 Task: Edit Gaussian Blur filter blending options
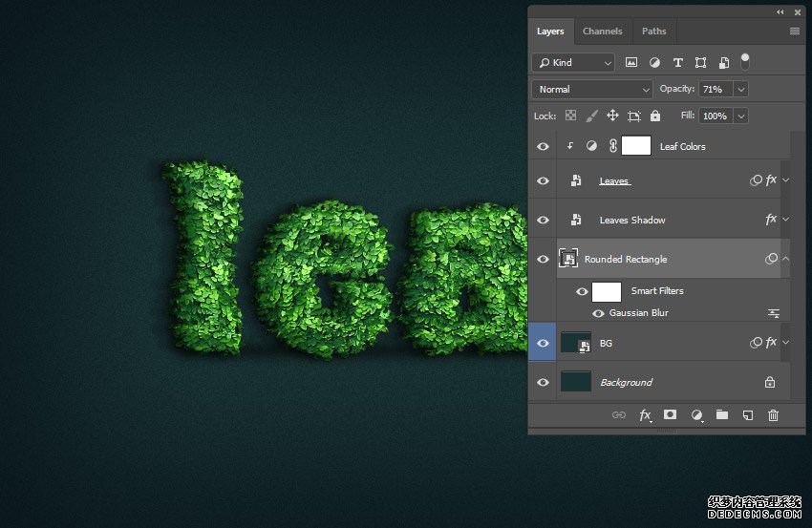coord(774,313)
